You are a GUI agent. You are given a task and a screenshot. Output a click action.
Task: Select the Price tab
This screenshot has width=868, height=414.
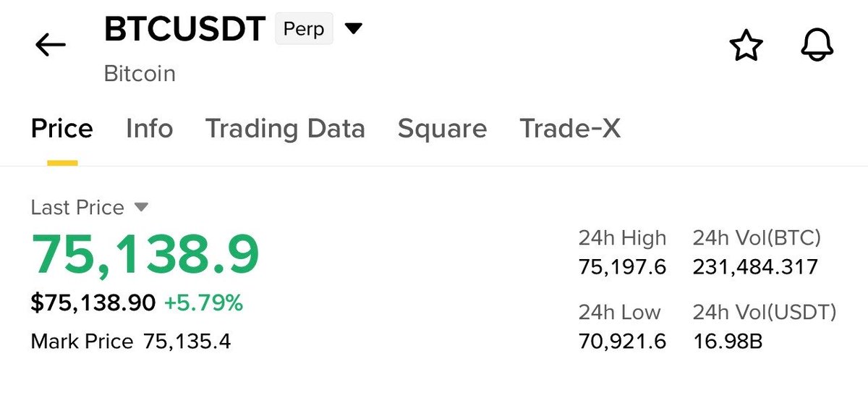pos(62,129)
